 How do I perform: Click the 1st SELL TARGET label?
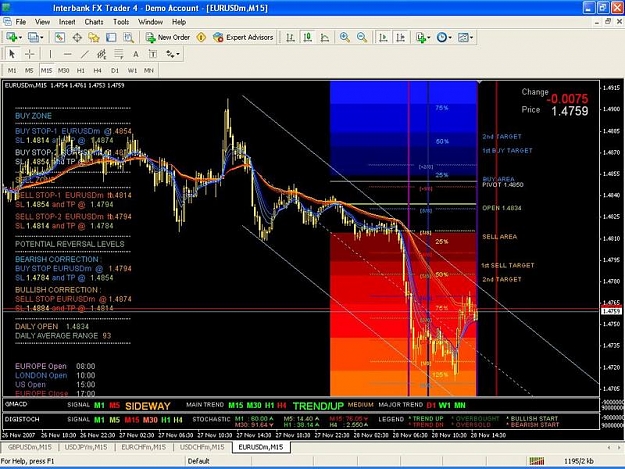(x=507, y=265)
